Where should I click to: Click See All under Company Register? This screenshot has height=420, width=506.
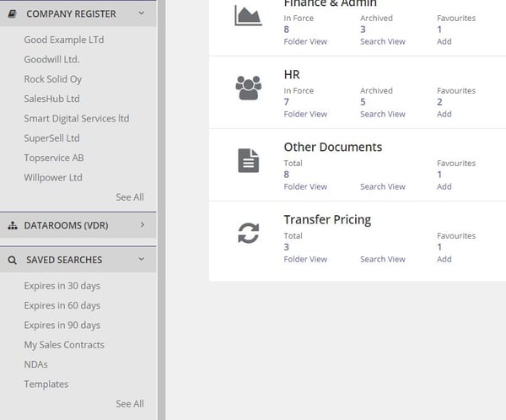click(x=130, y=197)
